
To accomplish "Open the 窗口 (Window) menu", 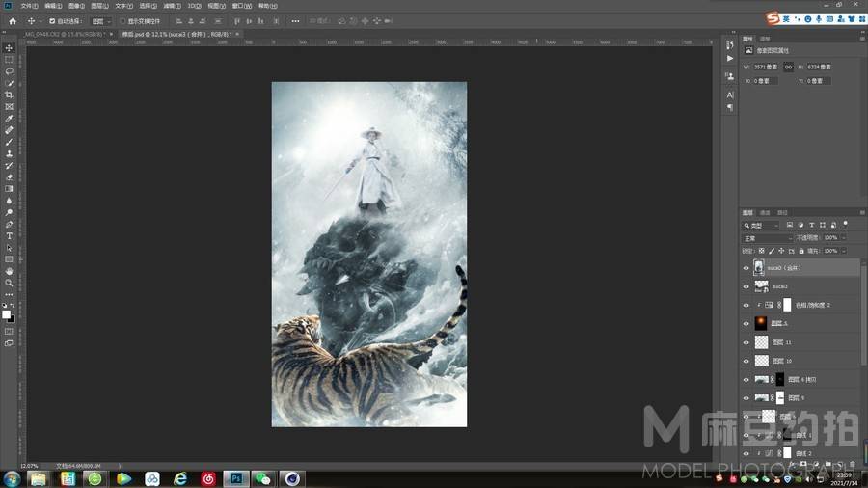I will click(242, 6).
